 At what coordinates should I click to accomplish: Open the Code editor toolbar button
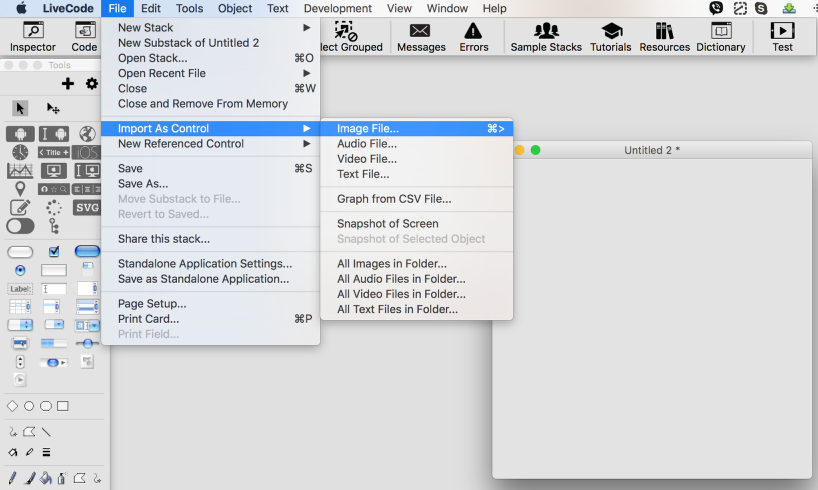point(84,37)
